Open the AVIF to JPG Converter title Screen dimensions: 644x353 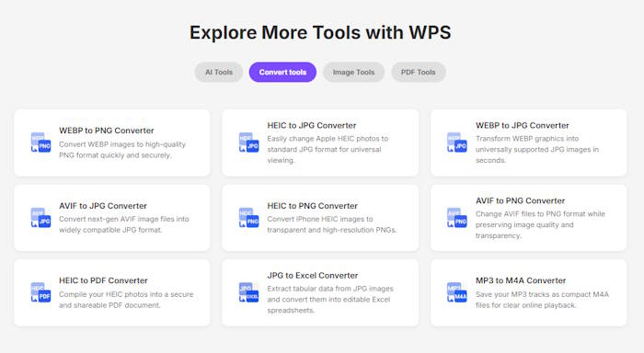(x=103, y=206)
